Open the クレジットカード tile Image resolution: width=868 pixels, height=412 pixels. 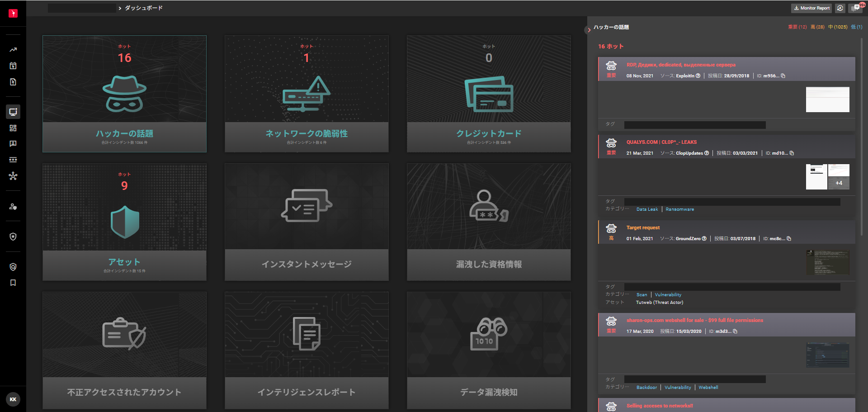[489, 94]
